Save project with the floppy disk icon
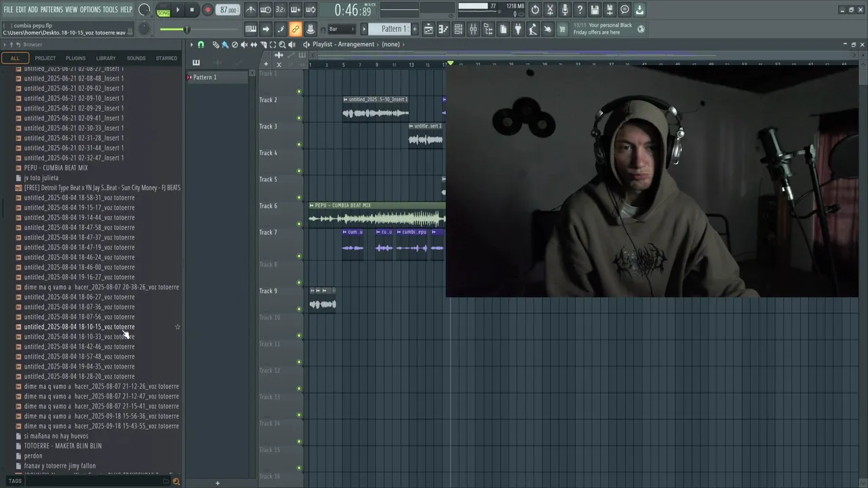 595,9
